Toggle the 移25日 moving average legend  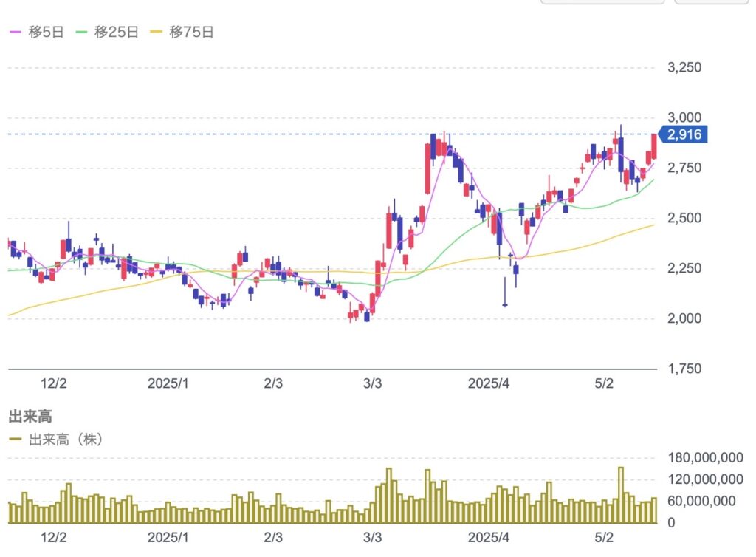click(x=107, y=32)
